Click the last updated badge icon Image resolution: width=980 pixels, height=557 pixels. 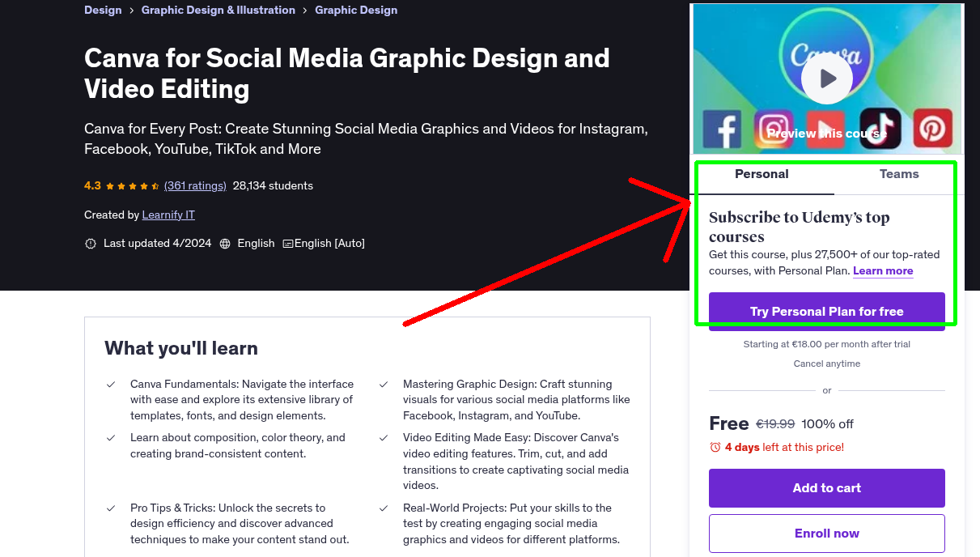[x=91, y=244]
